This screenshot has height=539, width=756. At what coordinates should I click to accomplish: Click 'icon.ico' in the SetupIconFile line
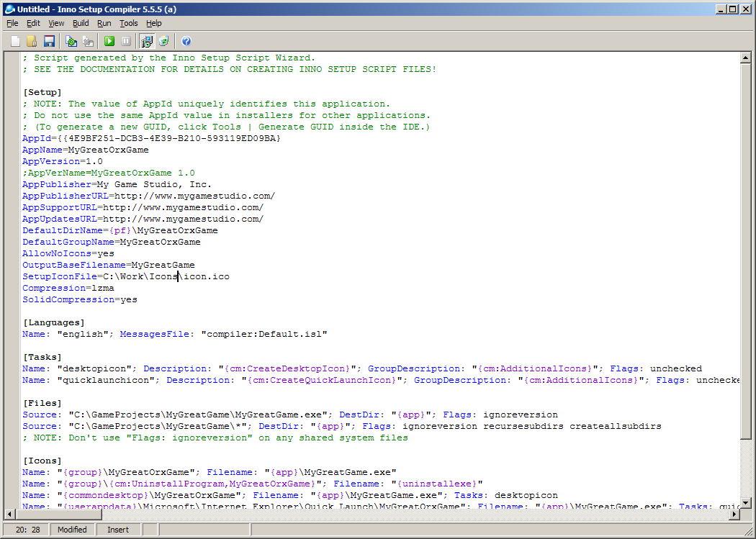[207, 277]
